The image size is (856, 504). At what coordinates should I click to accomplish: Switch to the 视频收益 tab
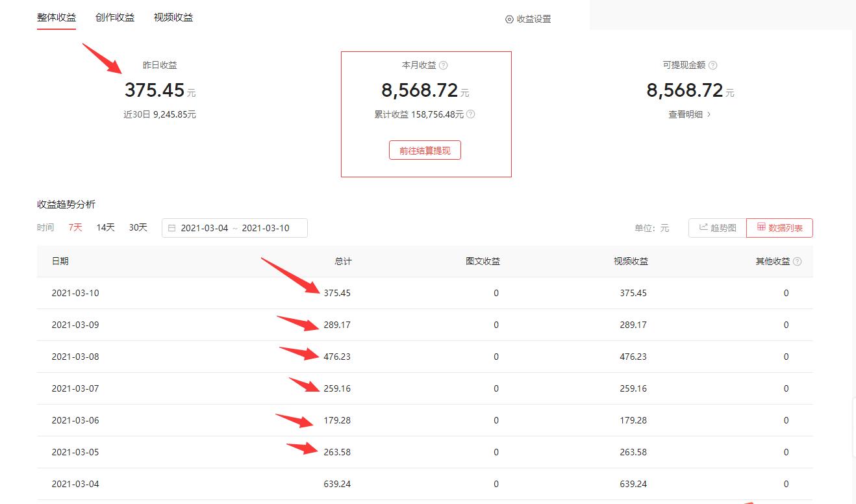[x=173, y=18]
